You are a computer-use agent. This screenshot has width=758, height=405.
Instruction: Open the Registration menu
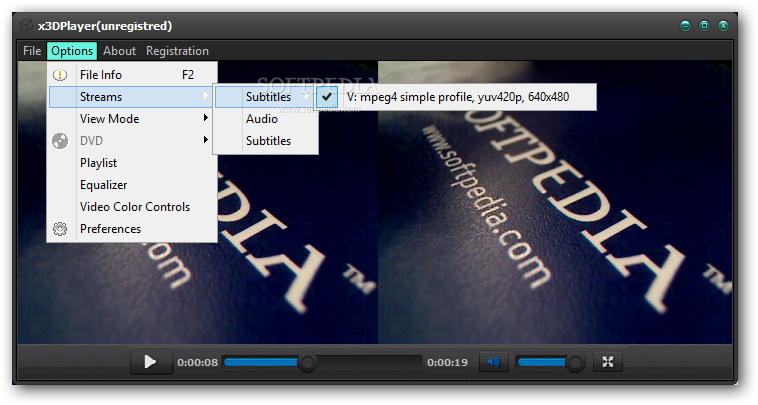pos(177,51)
